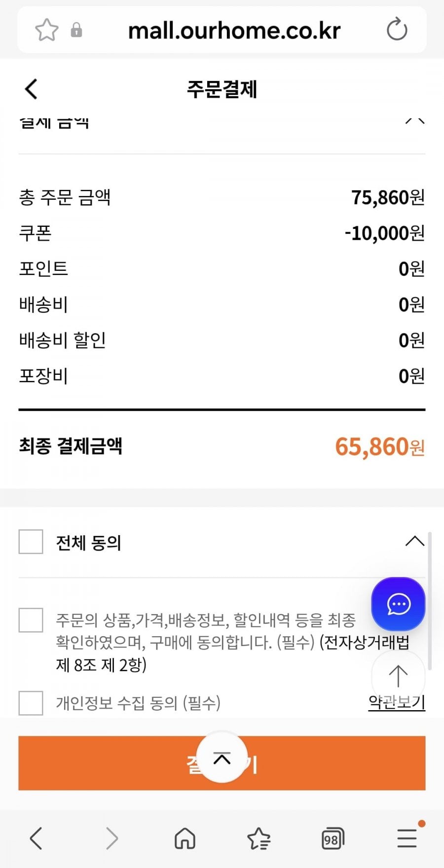Open the blue chat support bubble
Image resolution: width=444 pixels, height=868 pixels.
point(398,604)
